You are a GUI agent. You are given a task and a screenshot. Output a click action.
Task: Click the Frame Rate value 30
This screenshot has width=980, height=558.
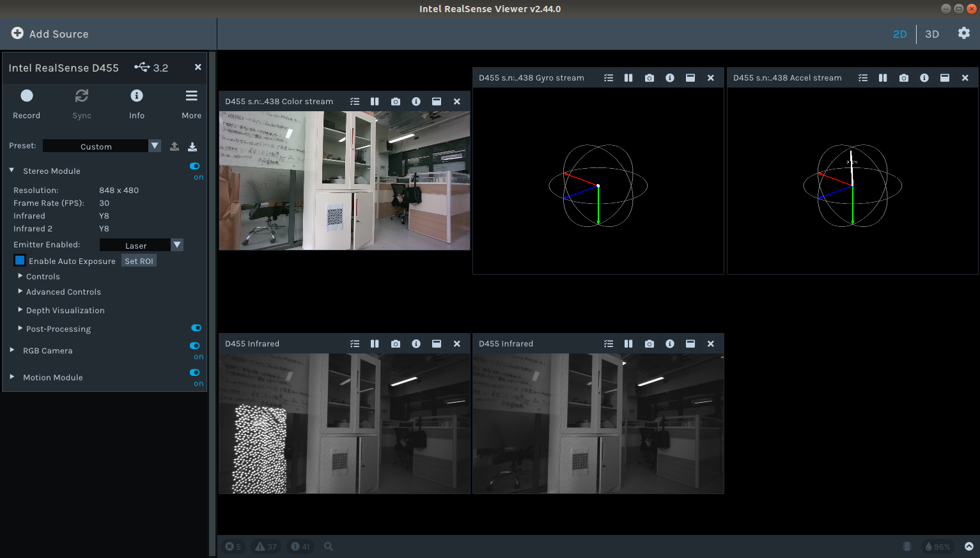pyautogui.click(x=104, y=203)
